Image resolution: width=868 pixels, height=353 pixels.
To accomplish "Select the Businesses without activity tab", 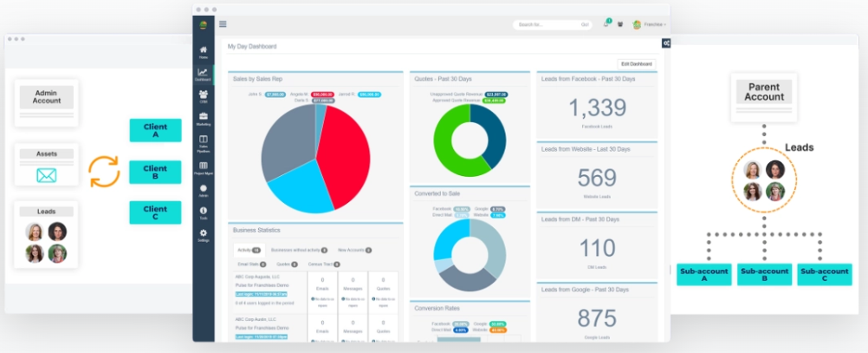I will (299, 251).
